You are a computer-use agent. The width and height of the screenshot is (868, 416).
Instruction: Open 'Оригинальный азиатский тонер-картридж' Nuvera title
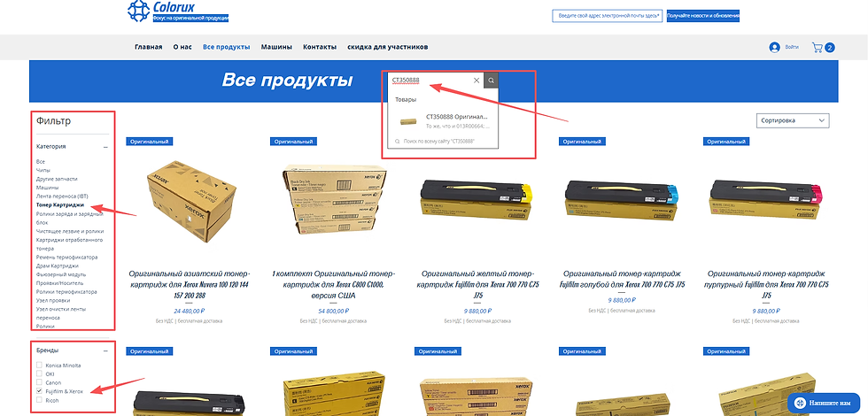pyautogui.click(x=190, y=284)
